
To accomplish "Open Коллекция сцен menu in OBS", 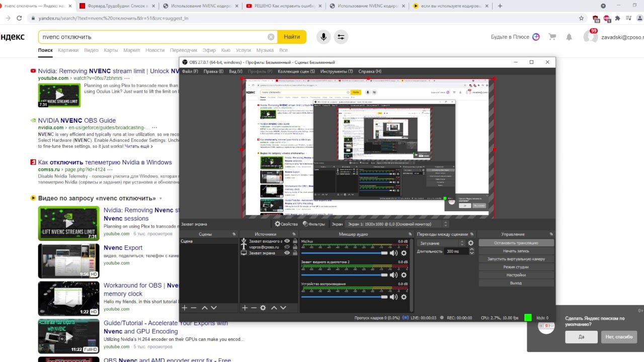I will [296, 71].
